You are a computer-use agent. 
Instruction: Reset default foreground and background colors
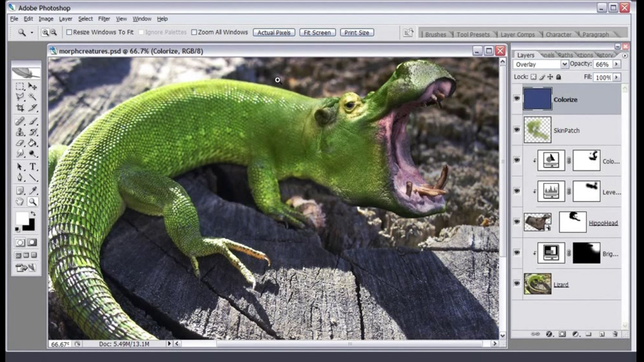point(18,230)
